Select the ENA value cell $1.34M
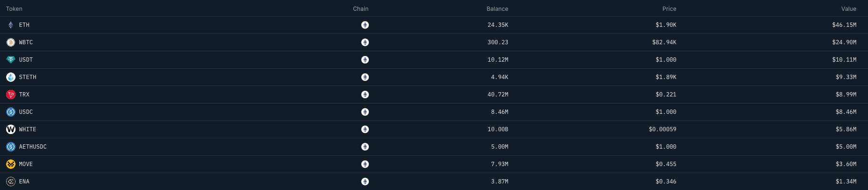Screen dimensions: 868x190 846,182
